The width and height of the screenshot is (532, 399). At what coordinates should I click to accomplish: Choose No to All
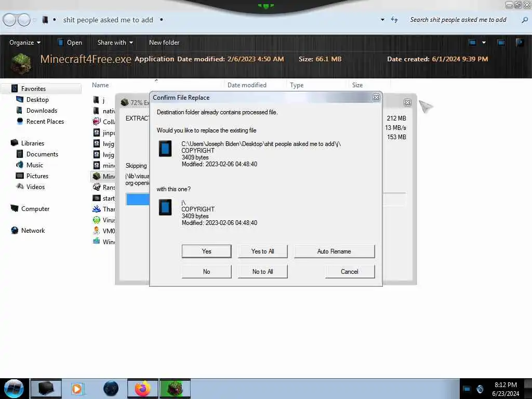coord(262,272)
